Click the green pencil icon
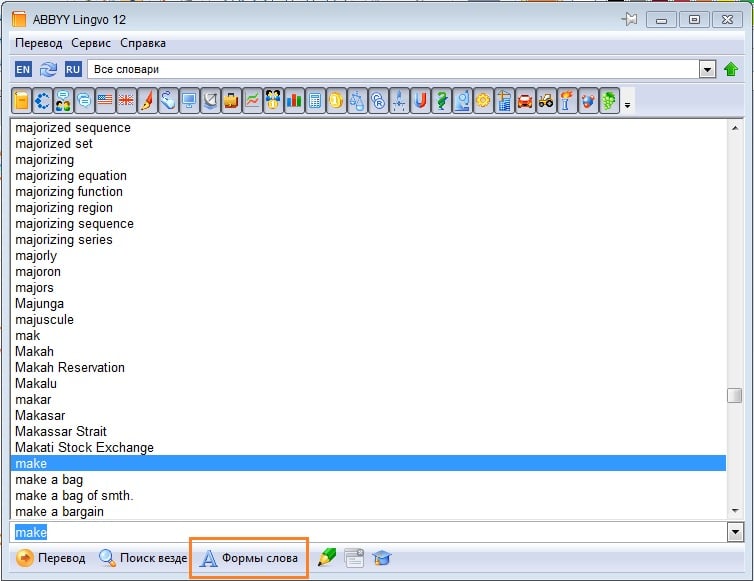This screenshot has width=754, height=581. pyautogui.click(x=327, y=558)
